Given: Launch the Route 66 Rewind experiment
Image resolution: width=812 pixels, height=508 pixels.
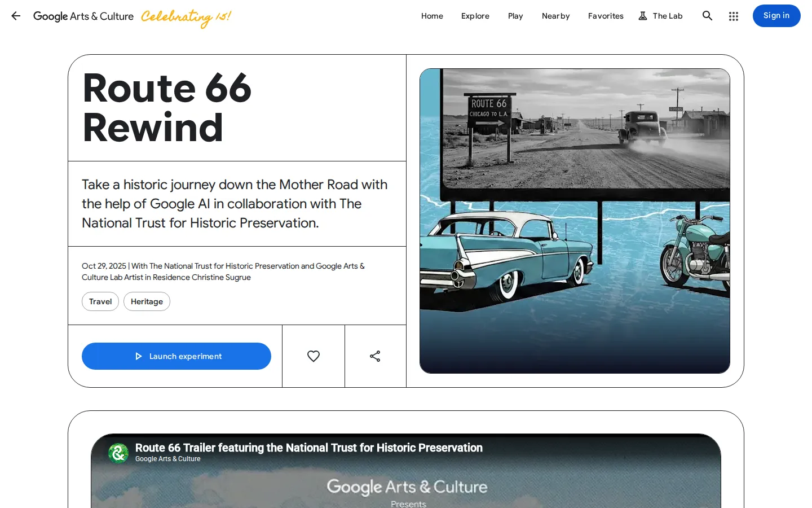Looking at the screenshot, I should click(176, 356).
